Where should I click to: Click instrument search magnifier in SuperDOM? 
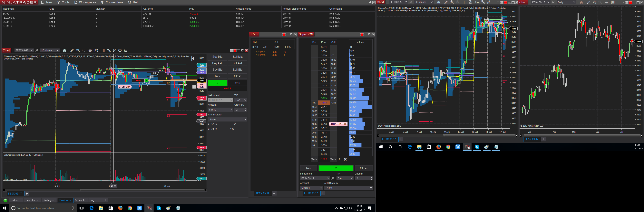(333, 178)
